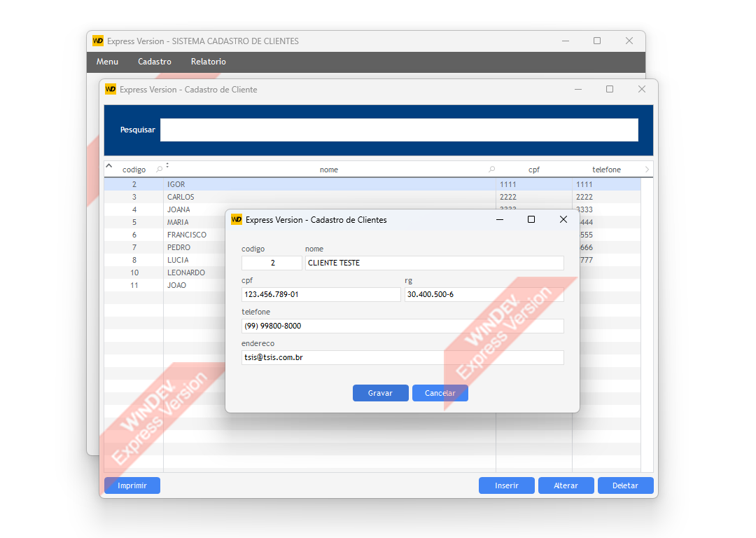Open the Cadastro menu
This screenshot has height=538, width=756.
155,62
